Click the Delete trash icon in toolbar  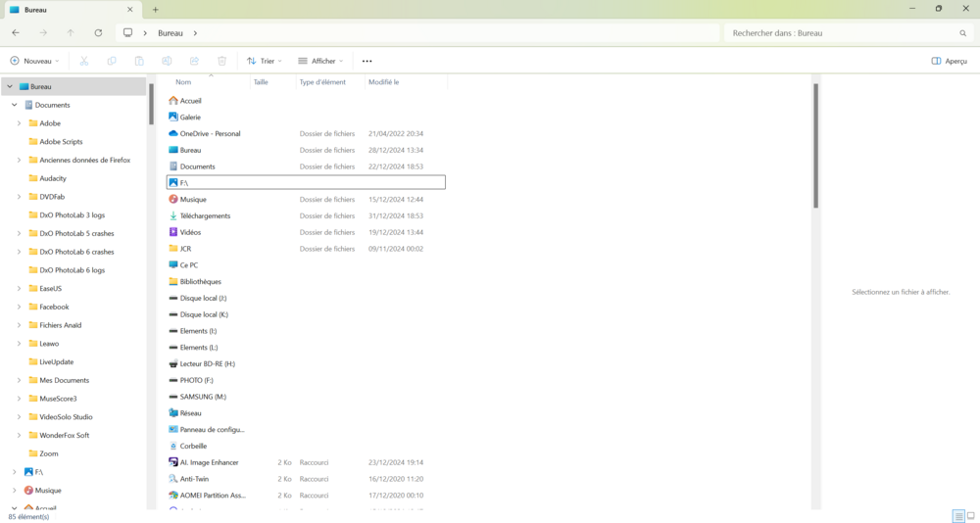click(221, 61)
